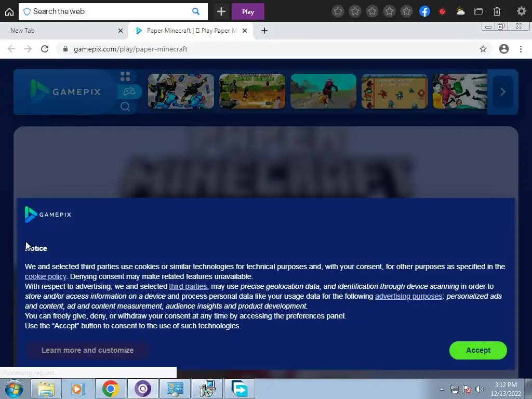Click the GamePix logo in the header
Screen dimensions: 532x399
(x=65, y=91)
